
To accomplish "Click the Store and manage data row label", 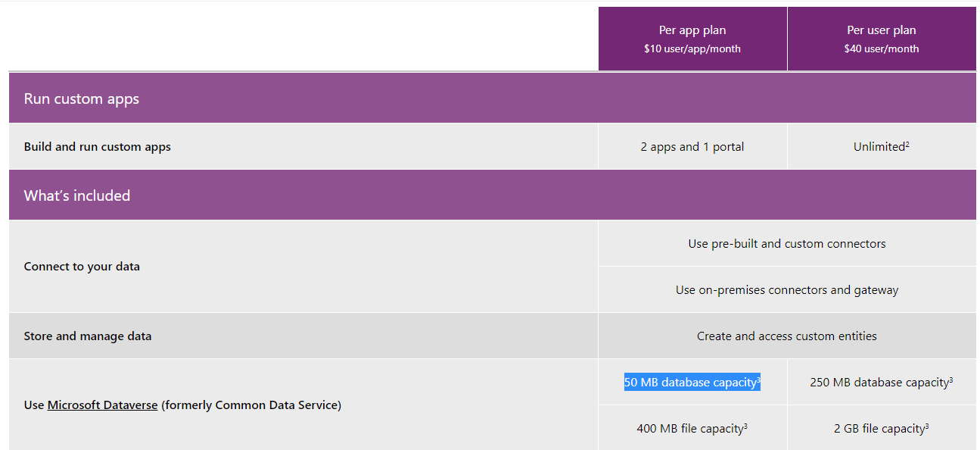I will click(x=88, y=336).
